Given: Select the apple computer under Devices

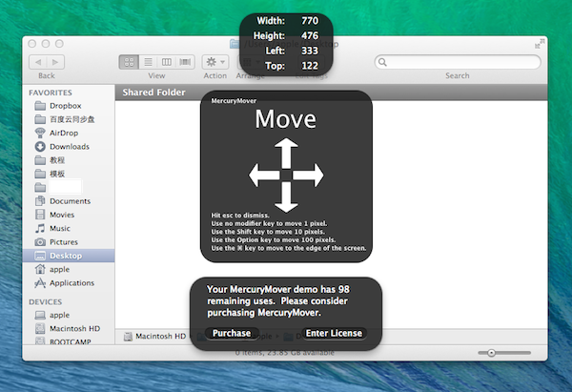Looking at the screenshot, I should 69,315.
